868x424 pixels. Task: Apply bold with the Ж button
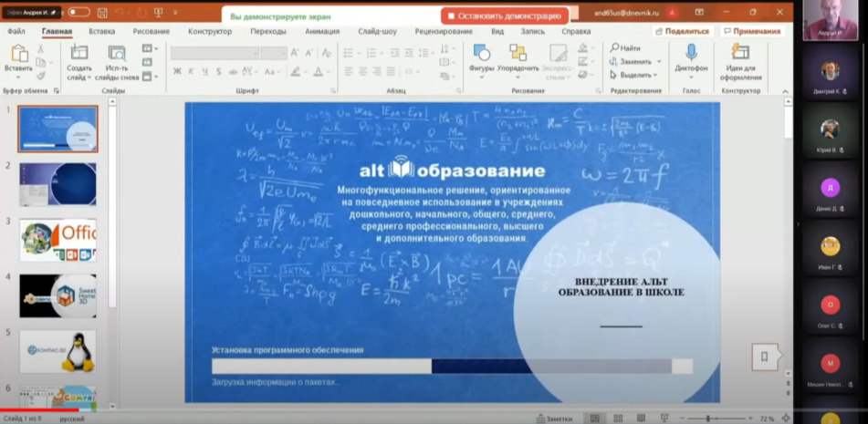[x=177, y=71]
